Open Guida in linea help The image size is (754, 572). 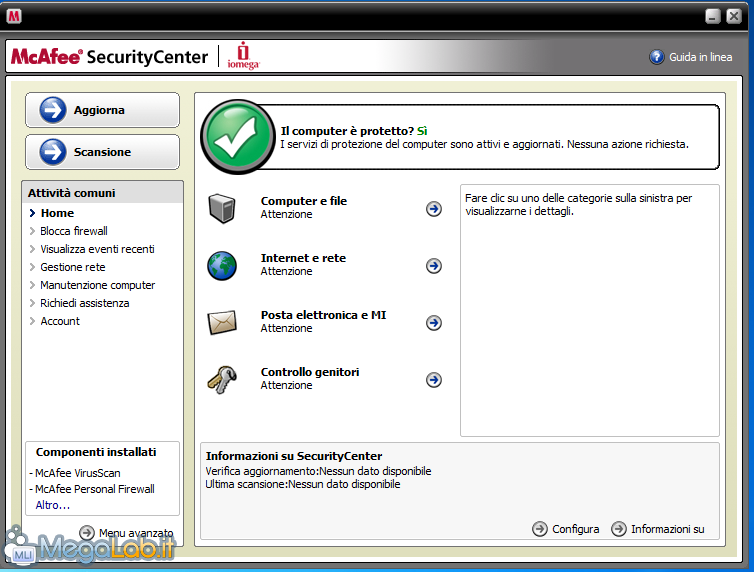point(701,57)
